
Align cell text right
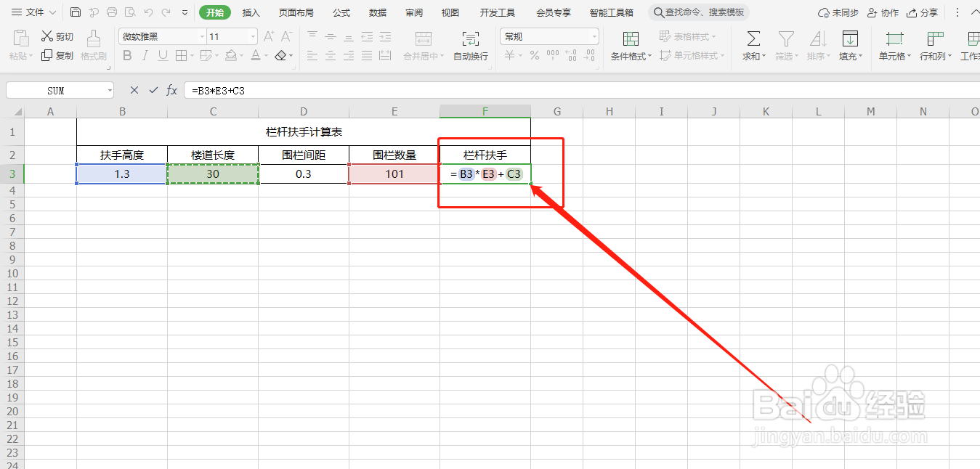(x=349, y=55)
